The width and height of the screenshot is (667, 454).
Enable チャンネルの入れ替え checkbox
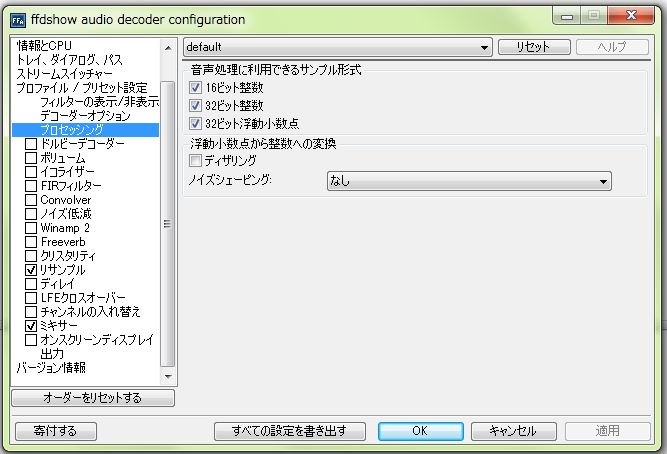pos(31,312)
